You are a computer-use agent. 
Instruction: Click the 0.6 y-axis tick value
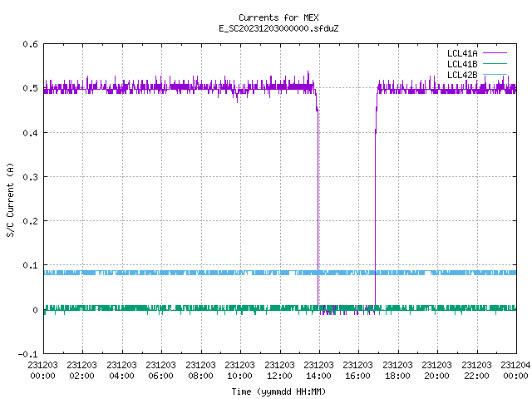click(30, 44)
